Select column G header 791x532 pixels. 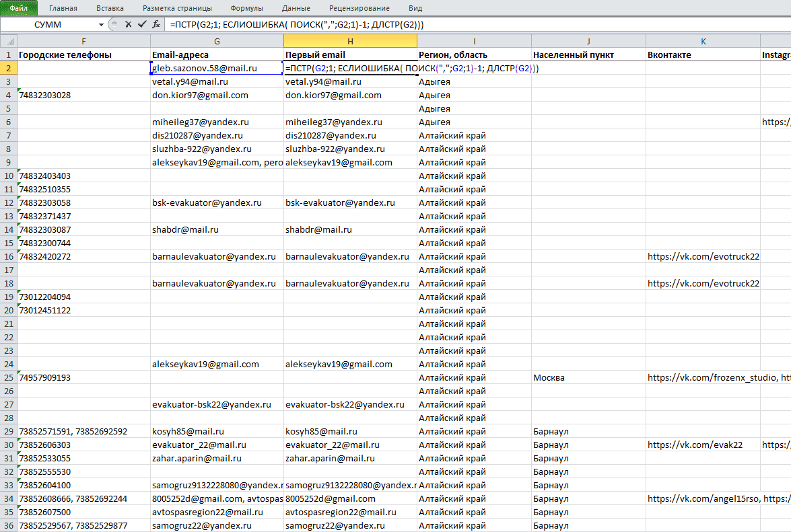coord(217,41)
